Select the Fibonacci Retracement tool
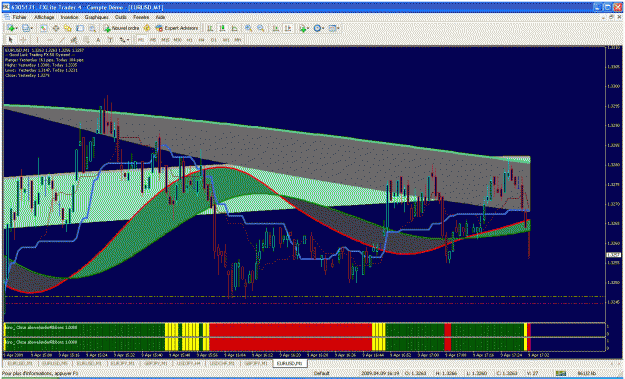The height and width of the screenshot is (379, 625). click(85, 39)
